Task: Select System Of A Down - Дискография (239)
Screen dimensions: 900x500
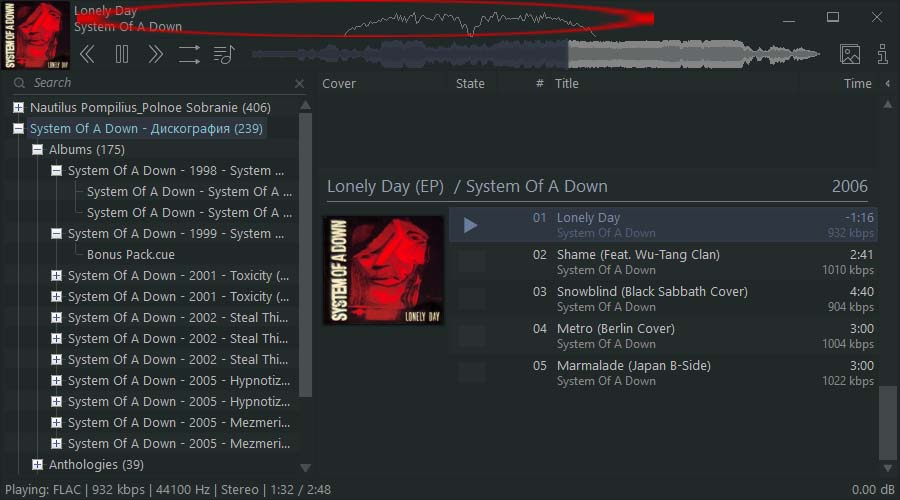Action: 146,129
